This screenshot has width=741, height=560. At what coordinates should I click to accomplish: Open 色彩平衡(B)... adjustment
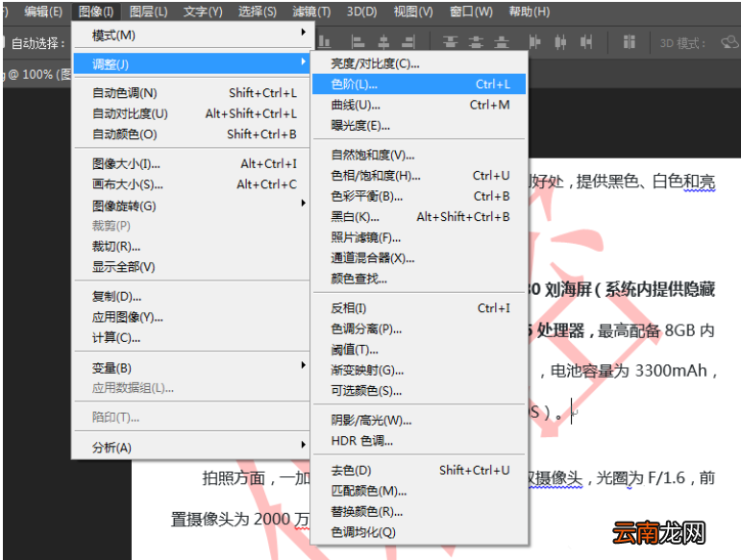pyautogui.click(x=419, y=196)
